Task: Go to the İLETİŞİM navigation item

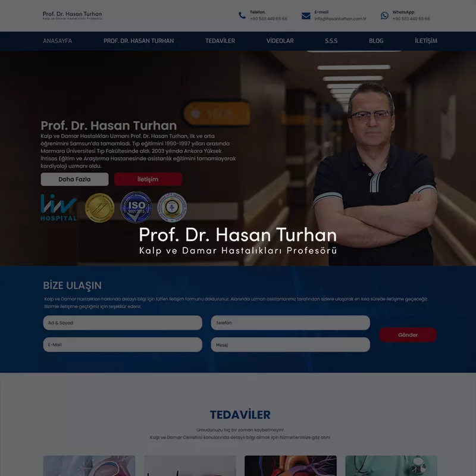Action: point(427,40)
